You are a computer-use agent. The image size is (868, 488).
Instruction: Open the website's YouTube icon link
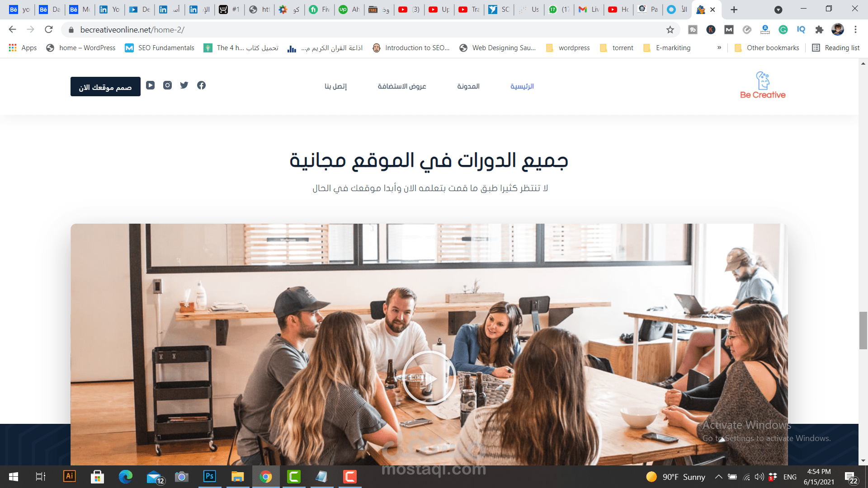point(151,85)
